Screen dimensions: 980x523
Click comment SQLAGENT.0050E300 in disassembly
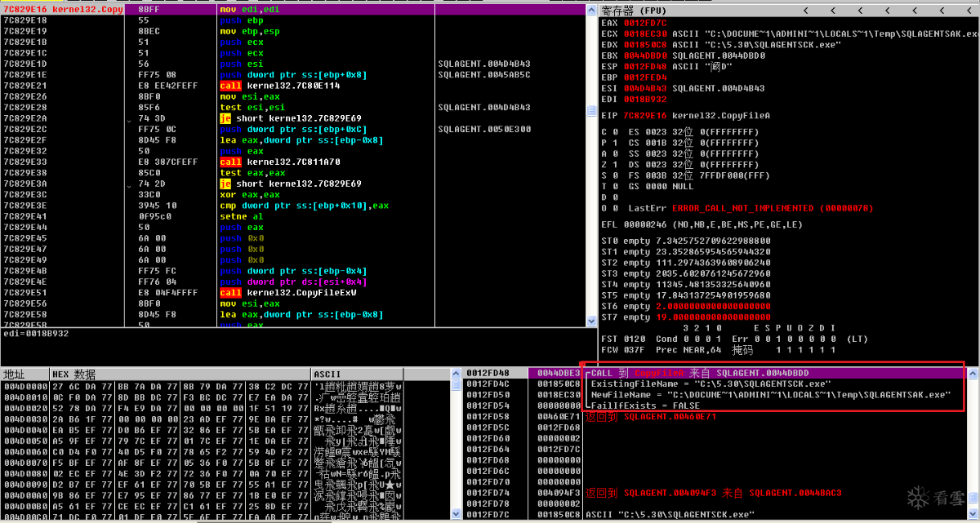click(x=484, y=129)
